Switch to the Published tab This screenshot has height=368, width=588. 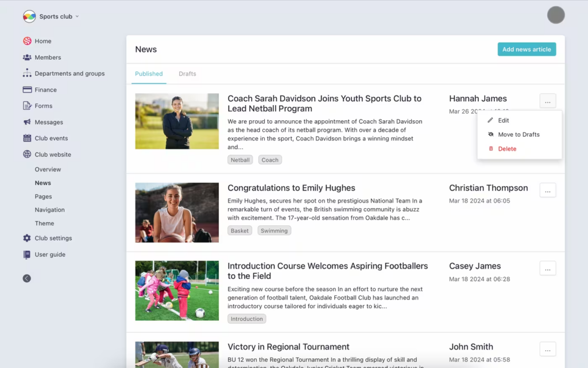point(149,74)
